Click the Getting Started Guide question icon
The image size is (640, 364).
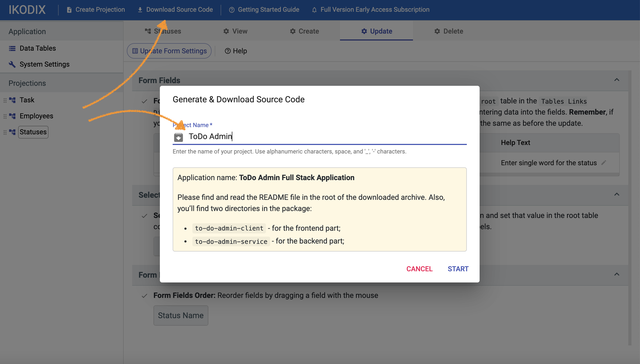pyautogui.click(x=232, y=10)
